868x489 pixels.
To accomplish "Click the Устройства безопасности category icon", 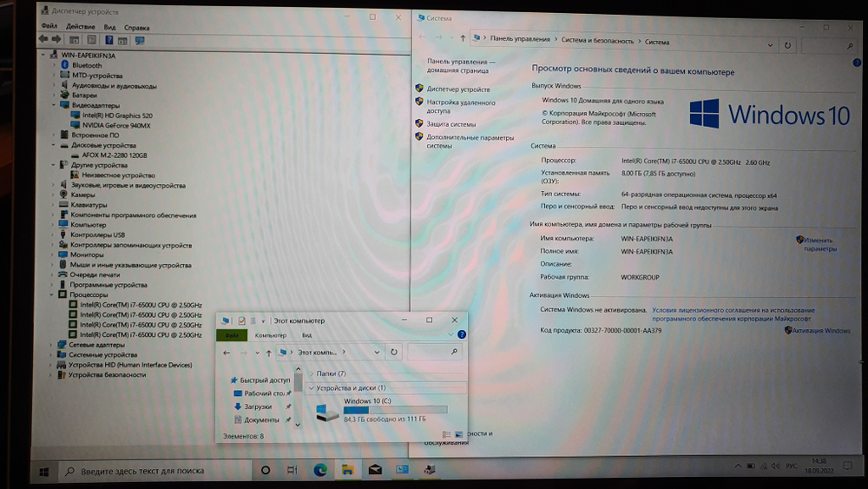I will pyautogui.click(x=62, y=375).
